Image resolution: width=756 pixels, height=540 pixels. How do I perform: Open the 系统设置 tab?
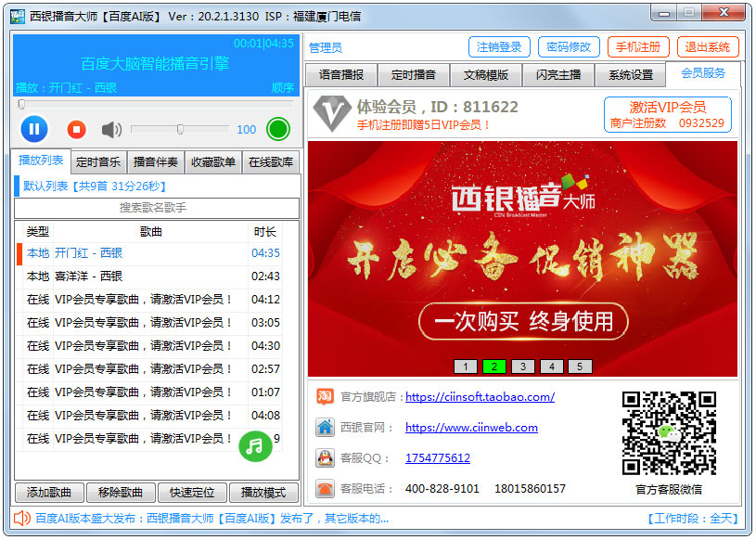pyautogui.click(x=630, y=75)
